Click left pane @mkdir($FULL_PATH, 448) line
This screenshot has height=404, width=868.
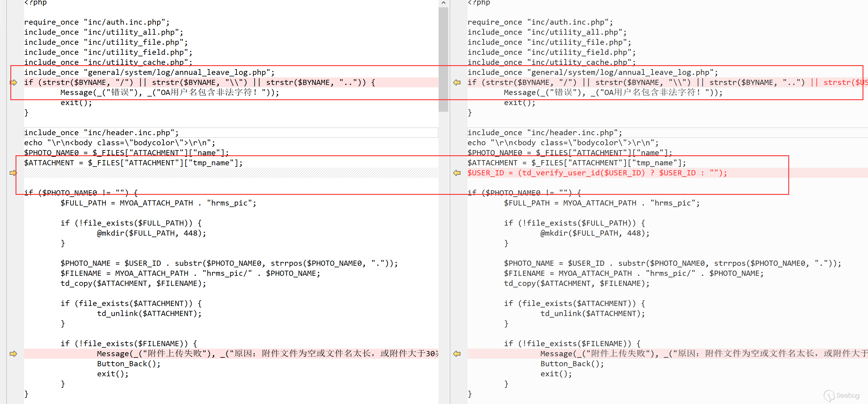tap(151, 233)
